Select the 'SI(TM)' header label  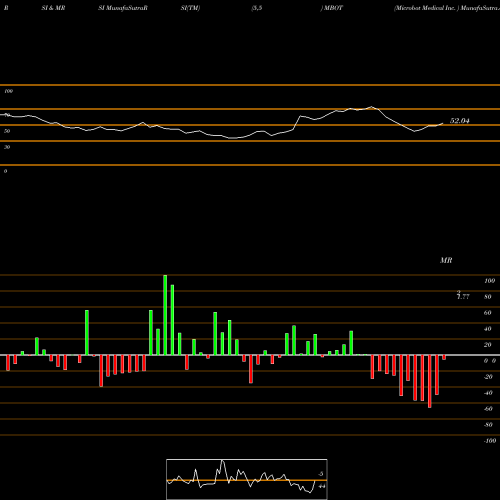[190, 8]
